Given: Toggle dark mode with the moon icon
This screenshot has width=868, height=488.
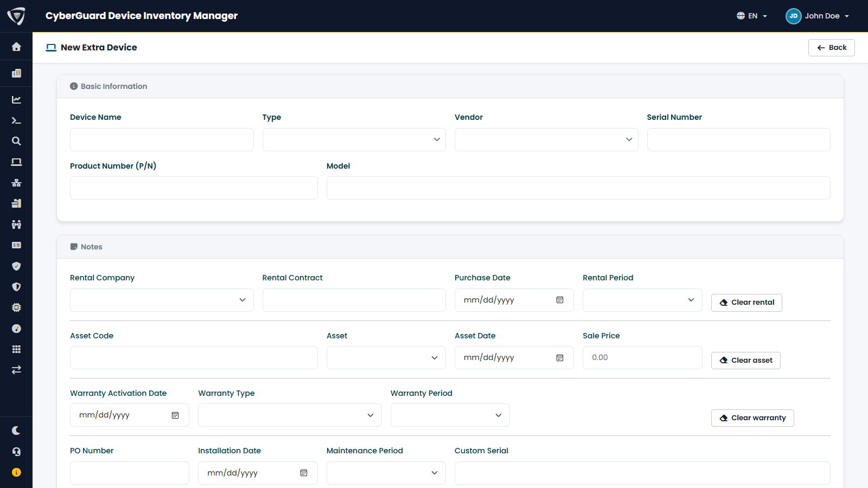Looking at the screenshot, I should (x=16, y=431).
